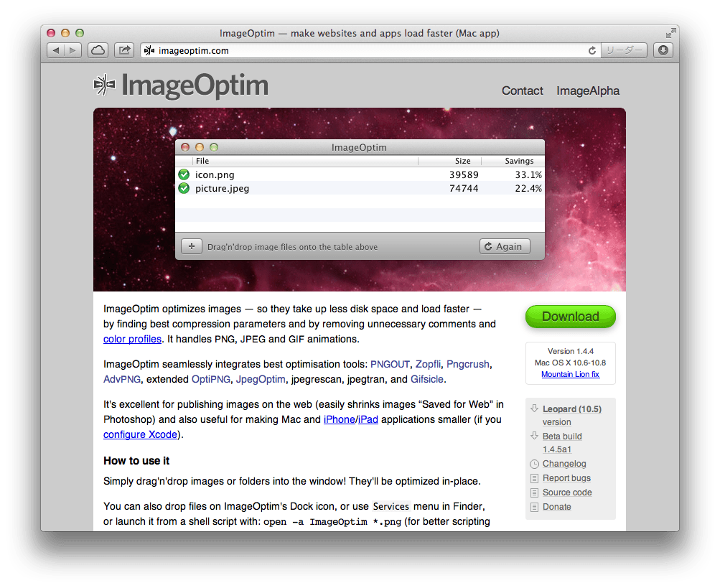Open the Mountain Lion fix link
Image resolution: width=720 pixels, height=588 pixels.
click(570, 374)
